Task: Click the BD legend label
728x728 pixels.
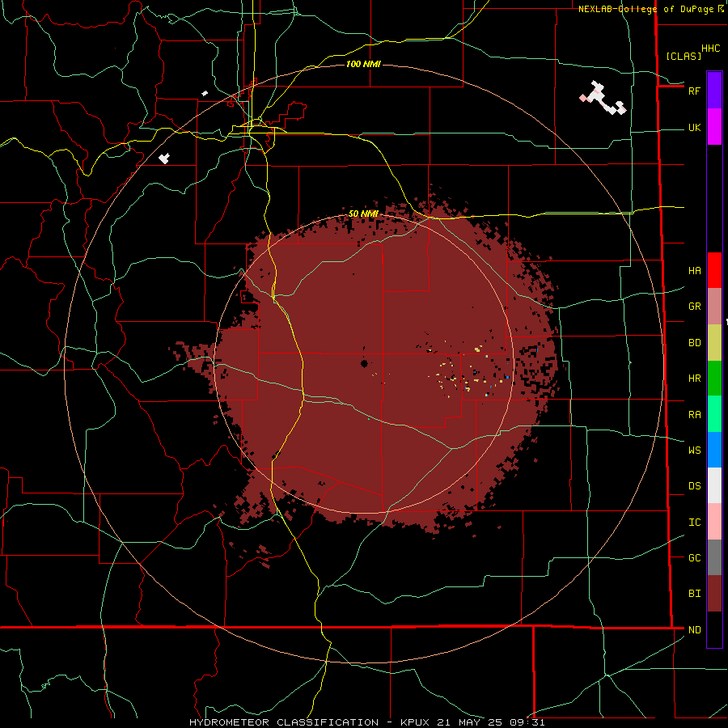Action: pos(694,343)
